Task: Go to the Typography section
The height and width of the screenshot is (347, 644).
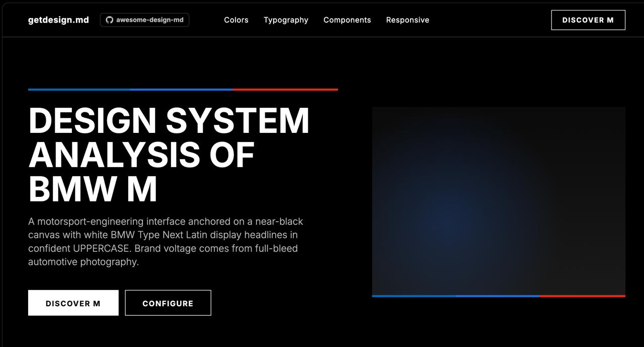Action: (286, 20)
